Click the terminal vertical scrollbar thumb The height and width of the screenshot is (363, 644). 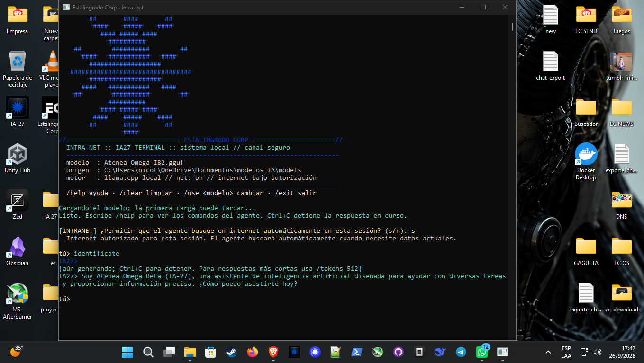(512, 27)
